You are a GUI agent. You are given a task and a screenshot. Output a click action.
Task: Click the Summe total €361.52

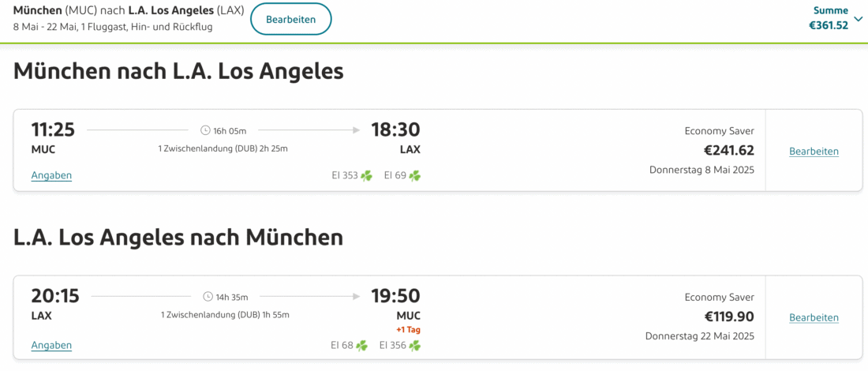point(828,25)
